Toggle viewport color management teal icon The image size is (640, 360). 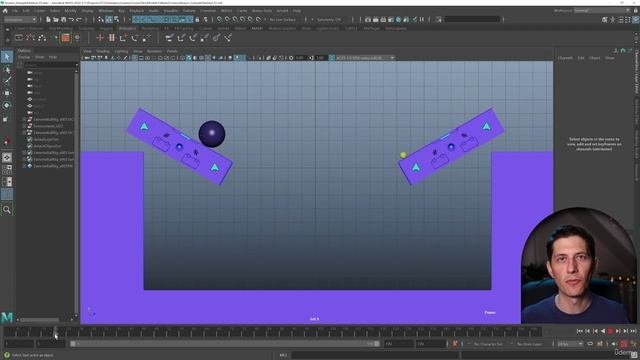pos(331,58)
